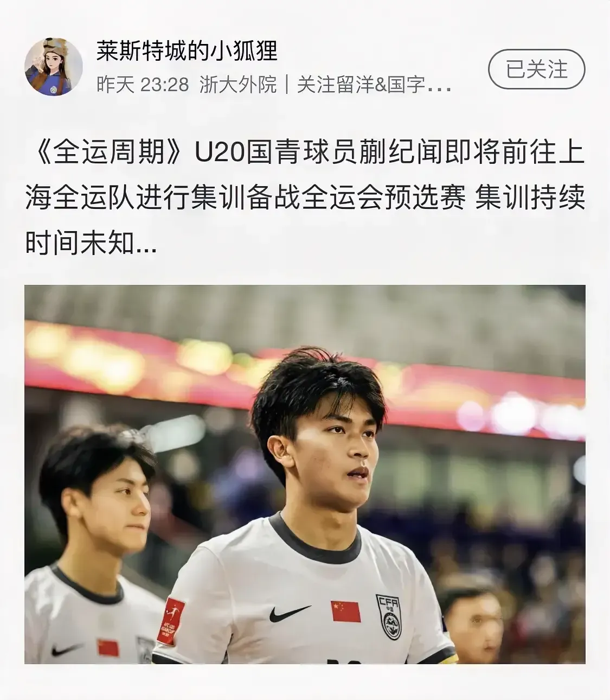Viewport: 610px width, 700px height.
Task: Click the China flag on the front jersey
Action: (x=346, y=612)
